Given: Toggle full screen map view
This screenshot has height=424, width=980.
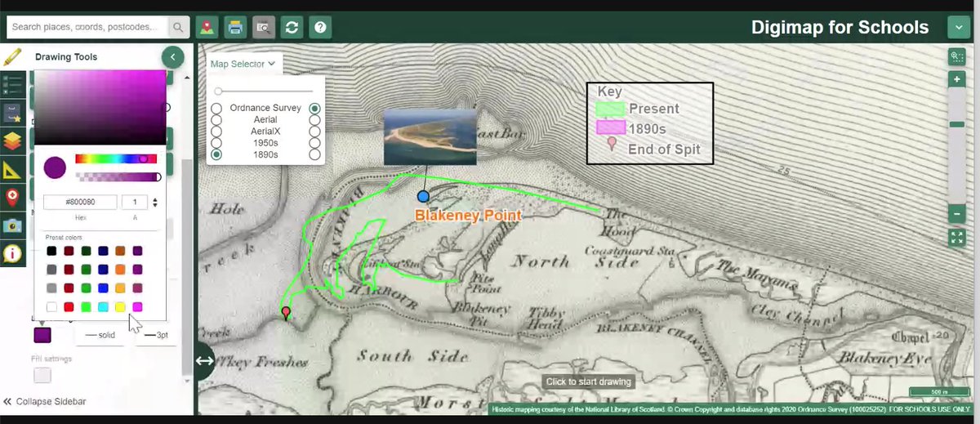Looking at the screenshot, I should click(956, 238).
